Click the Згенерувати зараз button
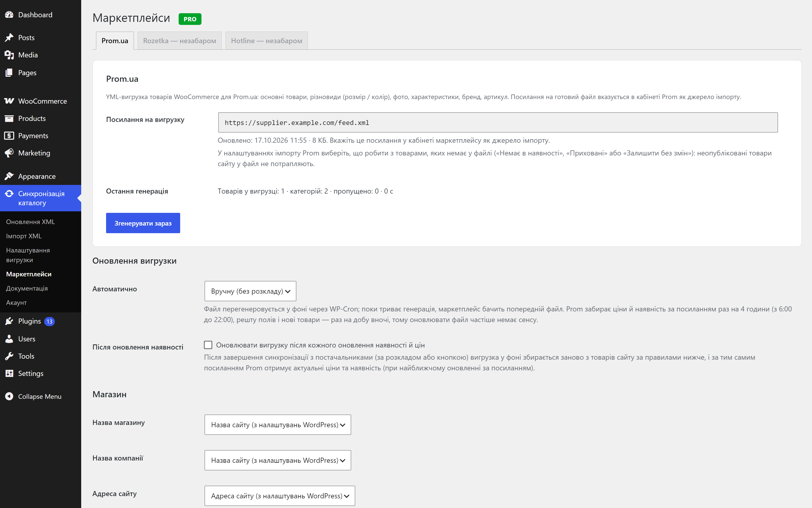This screenshot has height=508, width=812. (143, 223)
